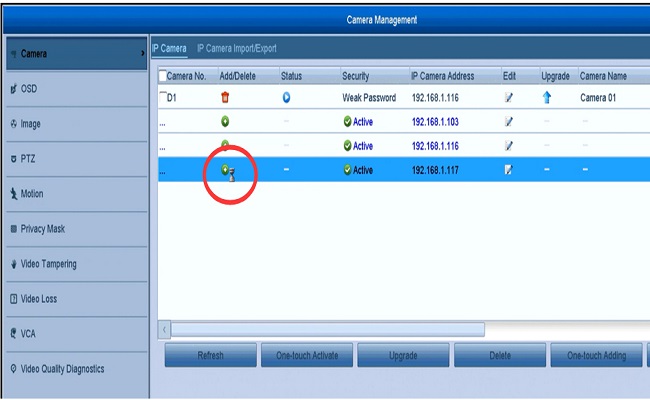The width and height of the screenshot is (650, 400).
Task: Edit camera D1 using the pencil icon
Action: 509,97
